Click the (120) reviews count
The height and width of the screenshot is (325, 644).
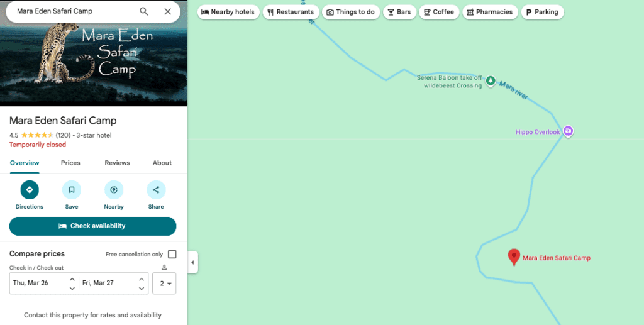64,135
